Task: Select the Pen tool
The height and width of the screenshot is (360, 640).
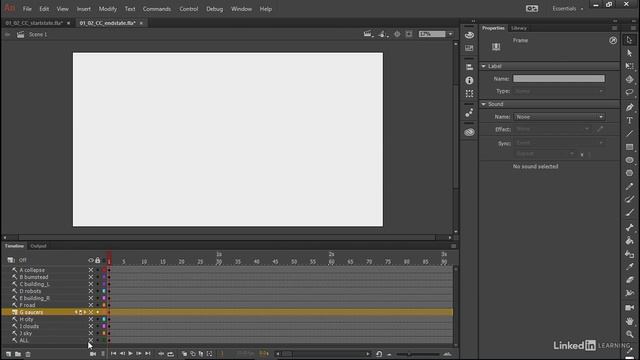Action: pyautogui.click(x=629, y=107)
